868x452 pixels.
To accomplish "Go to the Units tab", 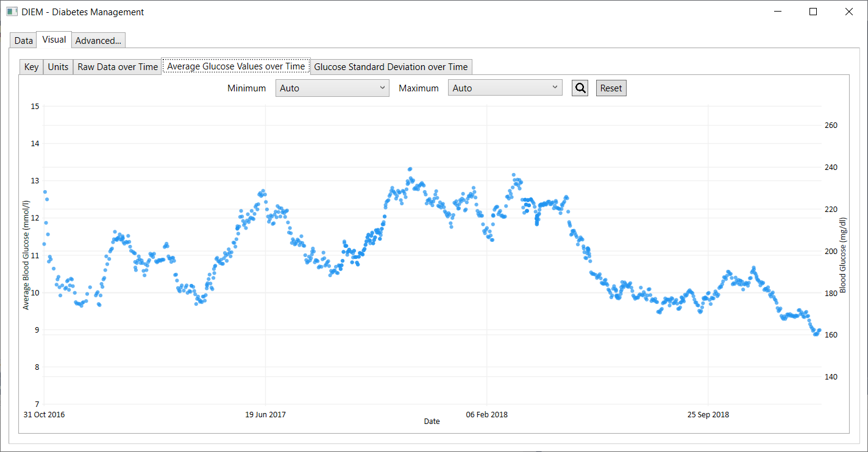I will coord(58,67).
